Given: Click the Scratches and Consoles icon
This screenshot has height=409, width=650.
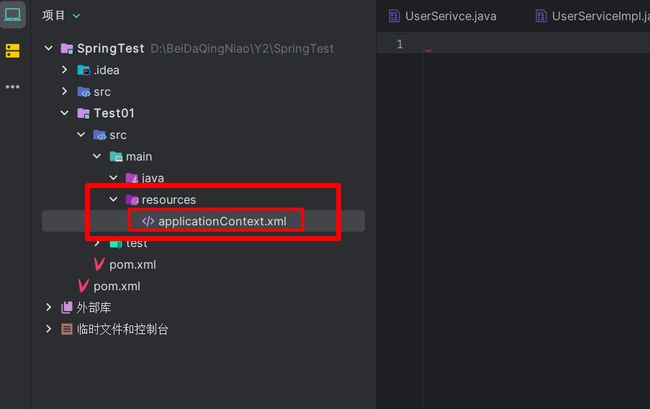Looking at the screenshot, I should [x=67, y=329].
